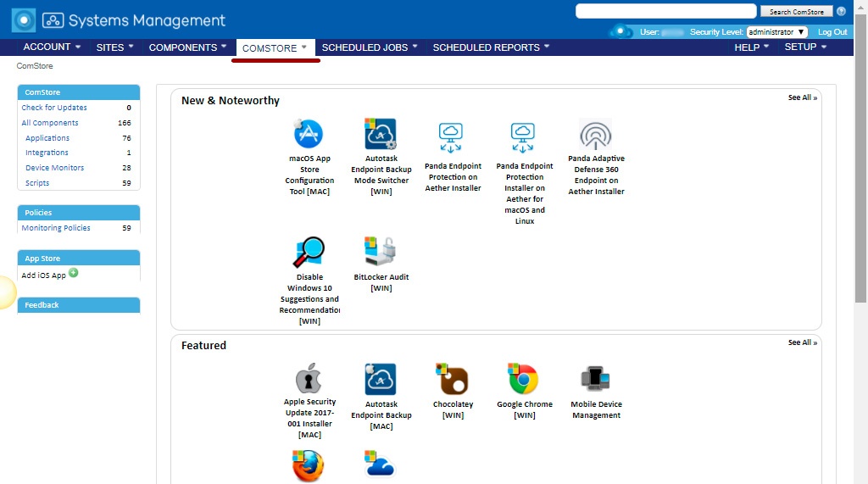Click the App Store sidebar panel header
The height and width of the screenshot is (484, 868).
[79, 258]
